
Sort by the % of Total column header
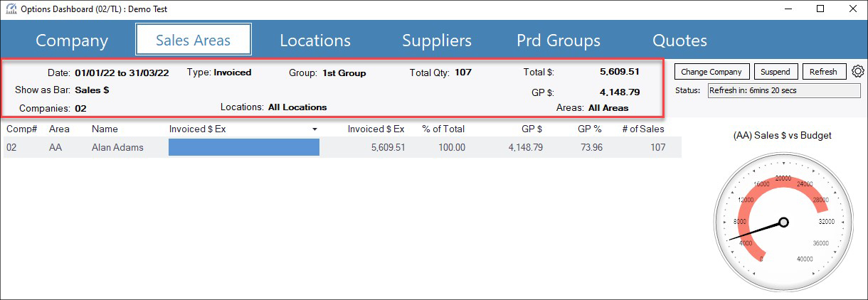pos(443,129)
